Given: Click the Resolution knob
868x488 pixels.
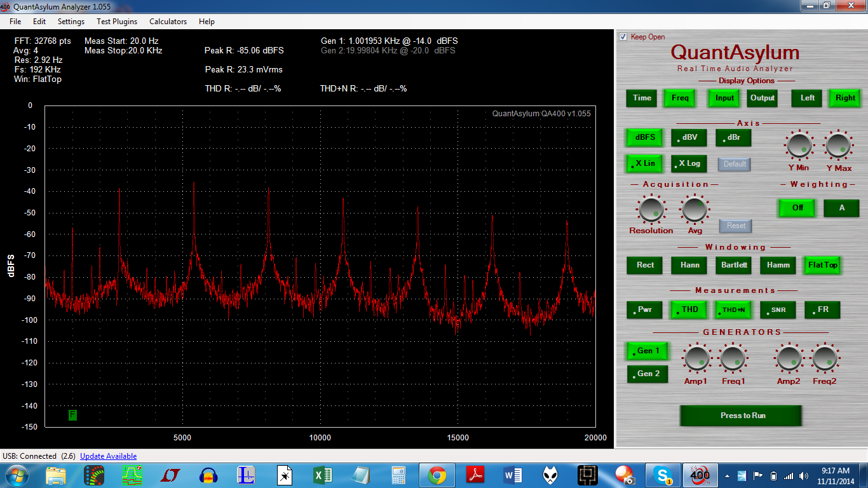Looking at the screenshot, I should click(651, 209).
